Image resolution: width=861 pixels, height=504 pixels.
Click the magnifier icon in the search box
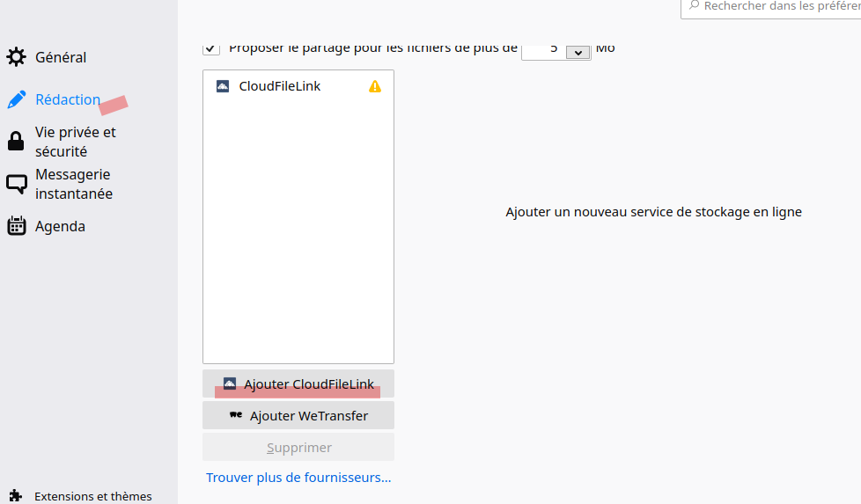coord(694,6)
